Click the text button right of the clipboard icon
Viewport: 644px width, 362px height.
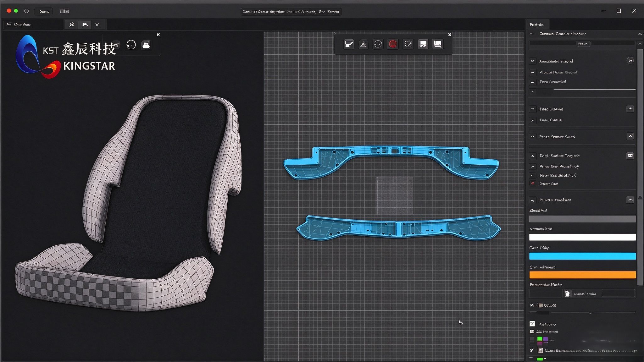coord(585,294)
